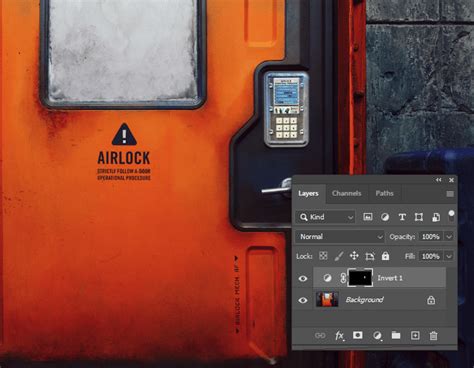Filter for smart objects
This screenshot has height=368, width=474.
(x=436, y=217)
